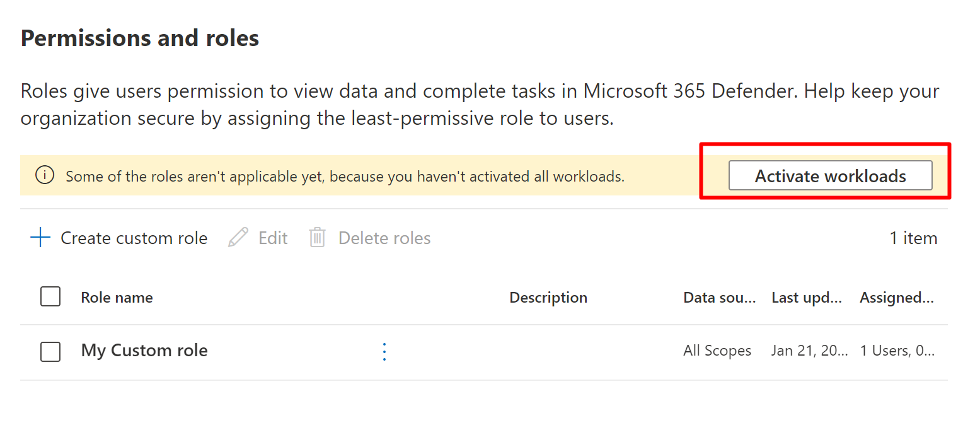Click the info icon in the yellow banner
This screenshot has width=980, height=430.
pyautogui.click(x=45, y=176)
